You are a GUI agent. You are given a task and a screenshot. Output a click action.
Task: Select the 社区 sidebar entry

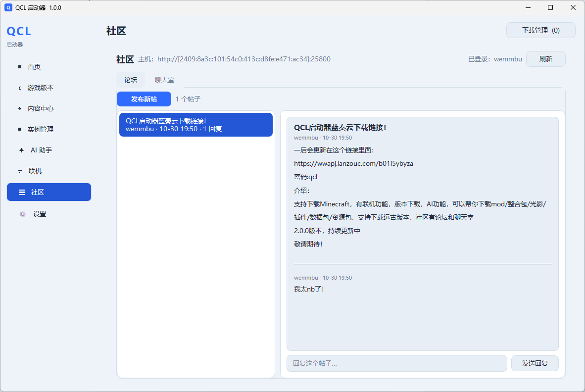49,192
